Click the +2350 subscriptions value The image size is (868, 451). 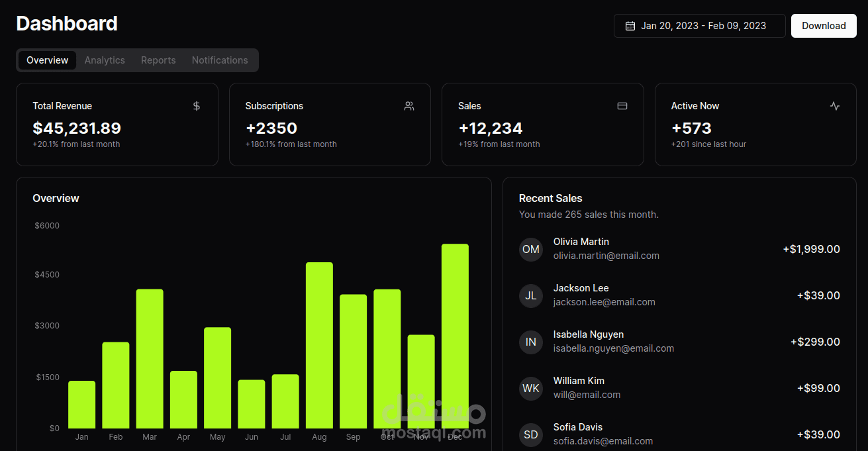coord(271,128)
